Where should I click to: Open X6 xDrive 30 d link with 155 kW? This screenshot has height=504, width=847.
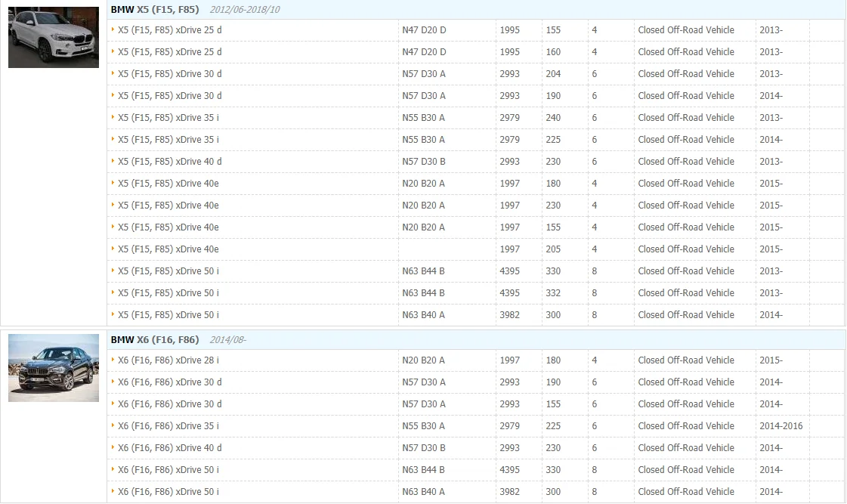(x=169, y=404)
